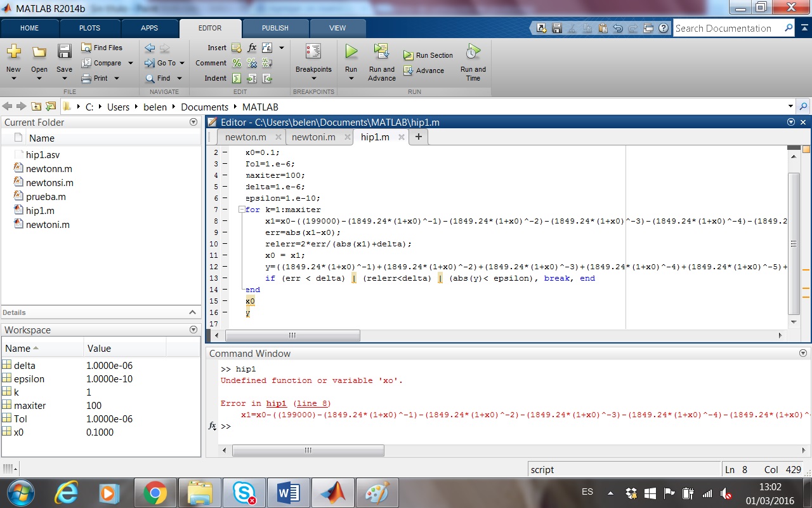This screenshot has width=812, height=508.
Task: Click the Undo icon in quick access toolbar
Action: coord(618,28)
